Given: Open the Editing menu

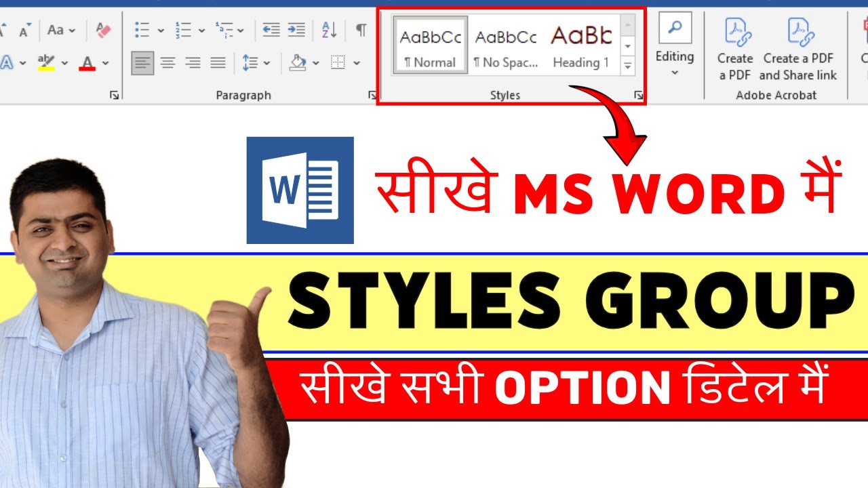Looking at the screenshot, I should 675,45.
